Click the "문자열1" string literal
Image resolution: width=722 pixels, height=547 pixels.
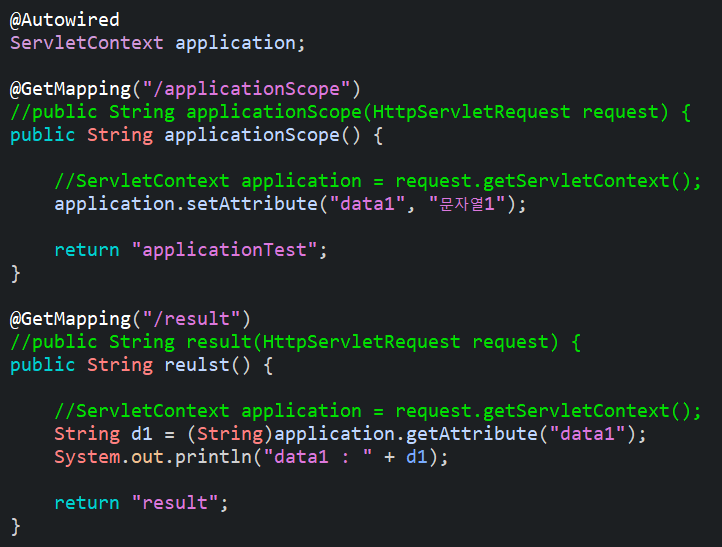pos(467,204)
